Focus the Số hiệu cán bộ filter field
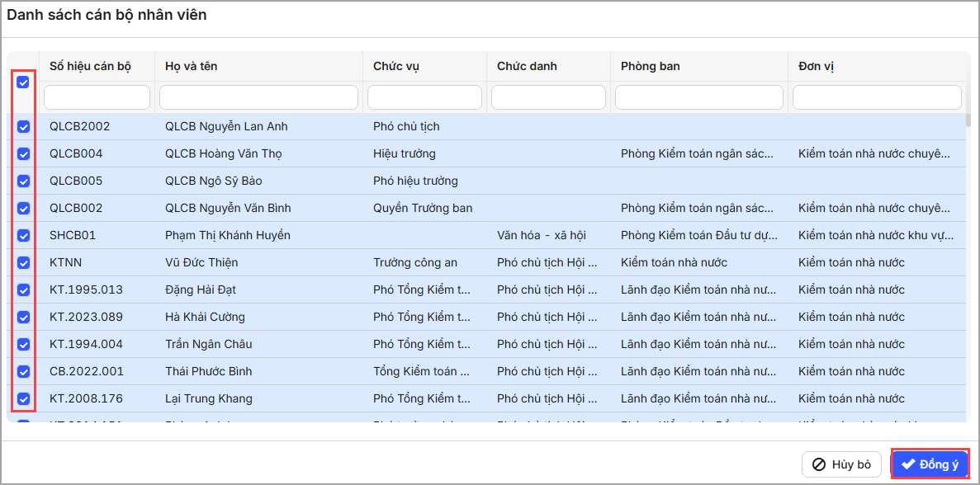Viewport: 980px width, 485px height. point(97,97)
